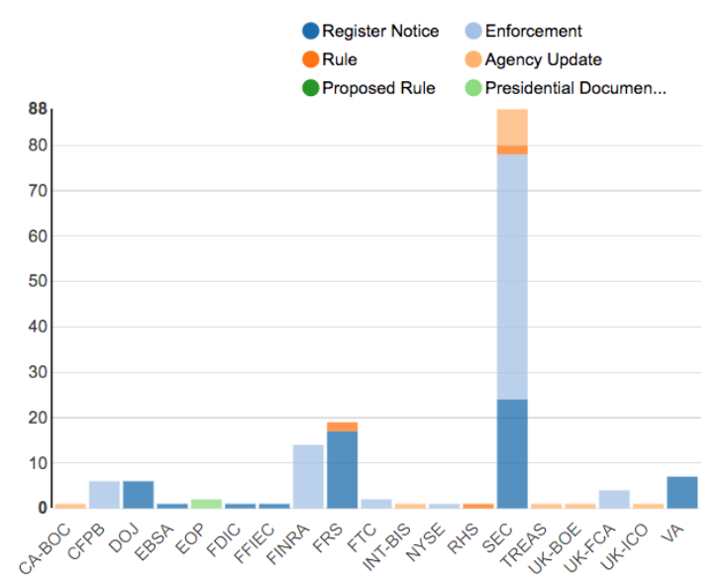The image size is (728, 584).
Task: Click the CFPB axis label
Action: [x=86, y=540]
